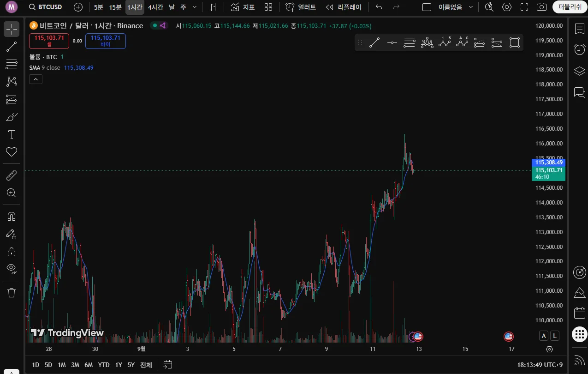Select the zoom in magnifier tool
This screenshot has height=374, width=588.
coord(12,193)
